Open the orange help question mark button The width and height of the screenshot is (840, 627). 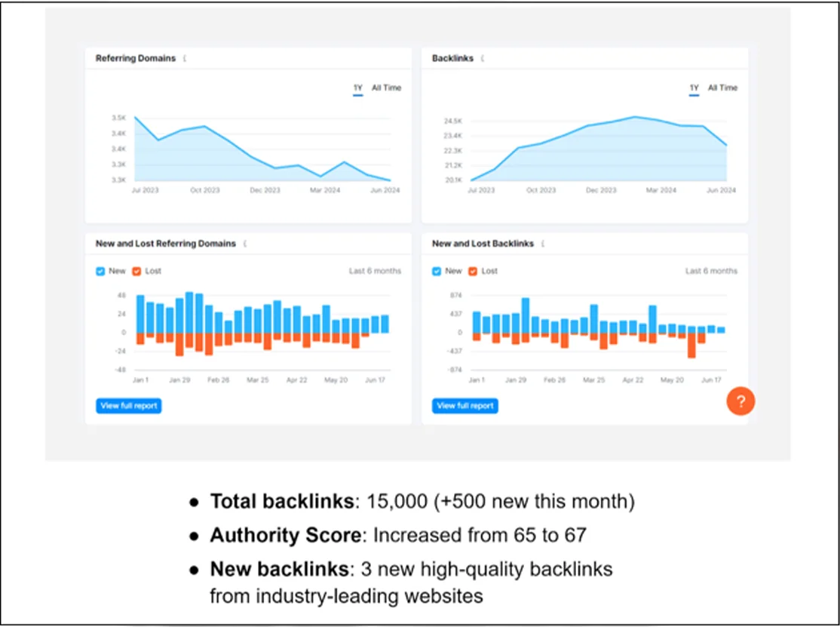click(740, 401)
